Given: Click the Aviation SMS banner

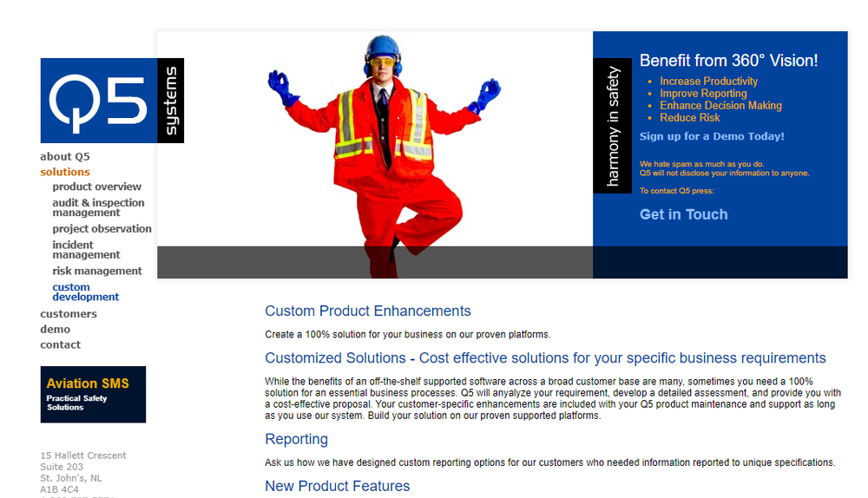Looking at the screenshot, I should [x=93, y=395].
